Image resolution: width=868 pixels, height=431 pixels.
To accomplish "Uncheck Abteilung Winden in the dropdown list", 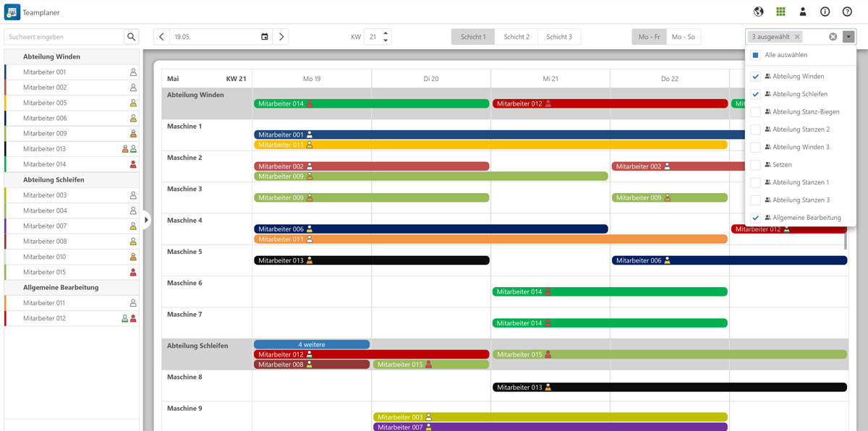I will [755, 76].
